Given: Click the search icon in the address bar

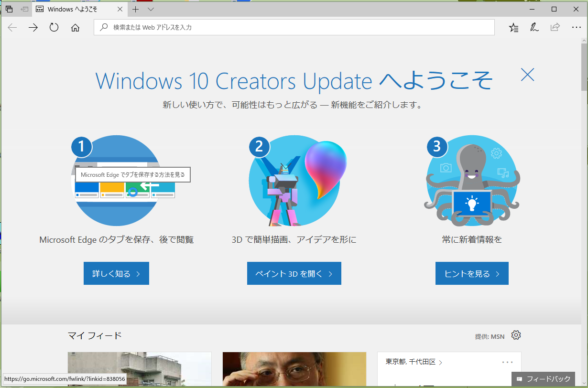Looking at the screenshot, I should pyautogui.click(x=103, y=28).
